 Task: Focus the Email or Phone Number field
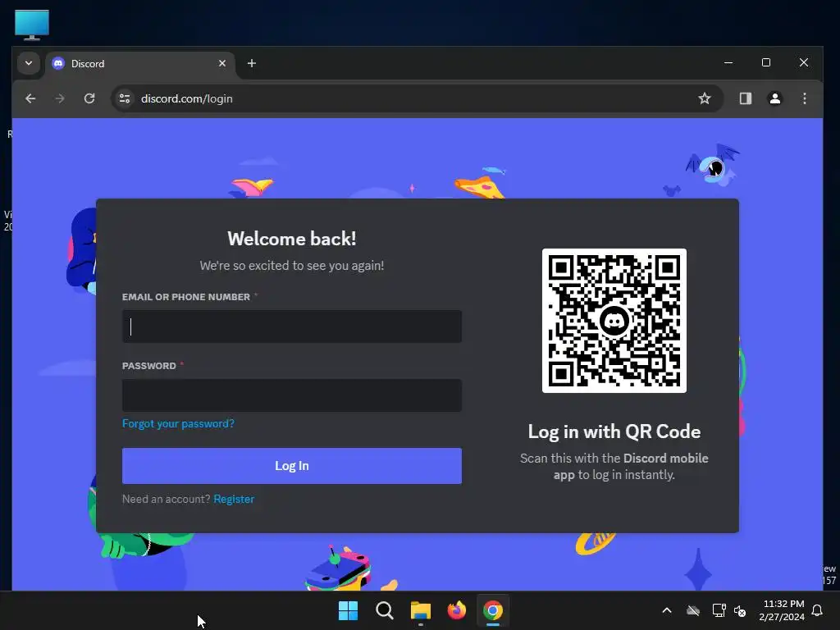click(292, 326)
